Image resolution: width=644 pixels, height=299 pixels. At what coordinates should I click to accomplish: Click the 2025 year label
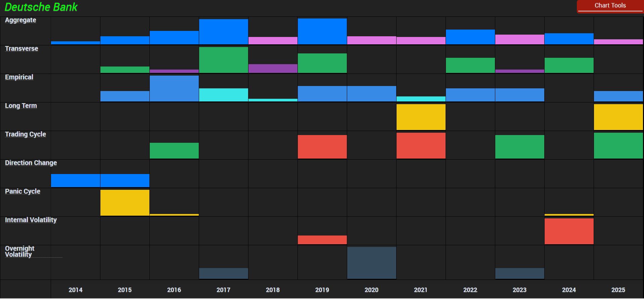pos(618,290)
